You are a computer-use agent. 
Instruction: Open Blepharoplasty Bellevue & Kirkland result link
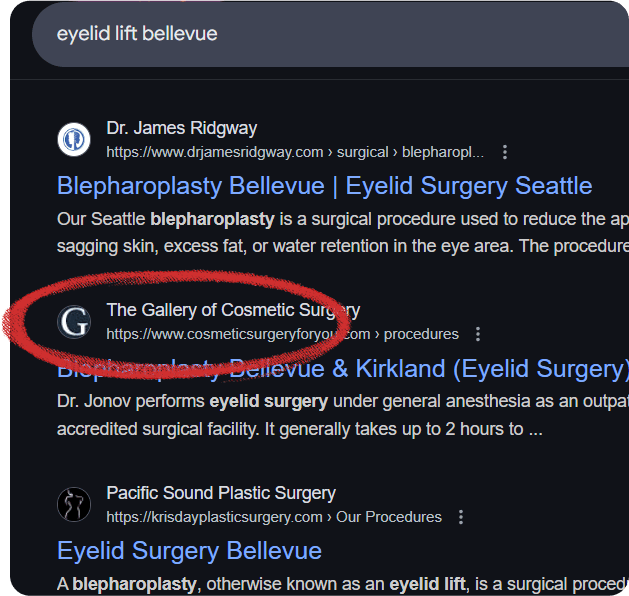343,369
